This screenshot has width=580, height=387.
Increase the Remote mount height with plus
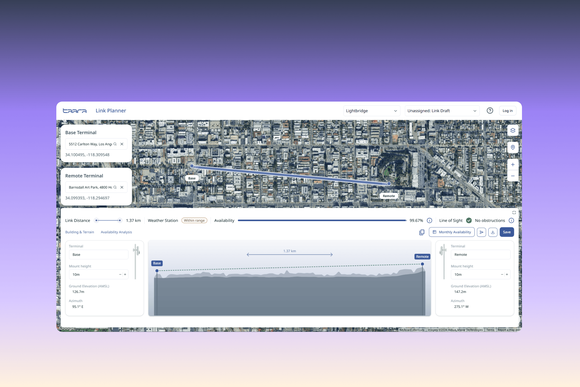(x=507, y=275)
